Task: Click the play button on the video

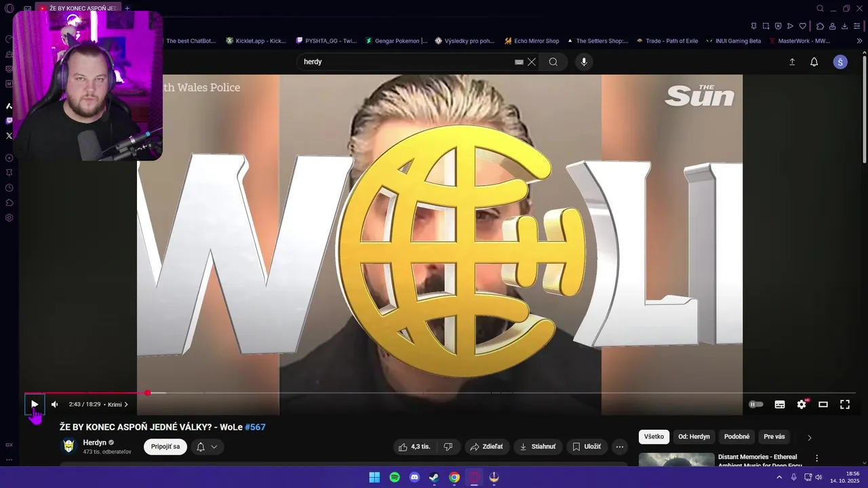Action: click(x=35, y=405)
